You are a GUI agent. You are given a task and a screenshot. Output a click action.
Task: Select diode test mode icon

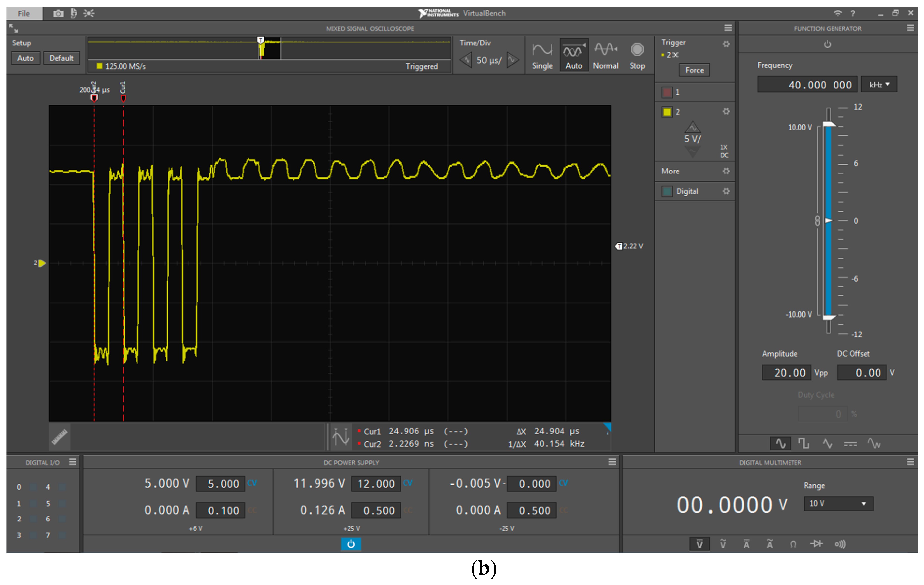point(816,544)
